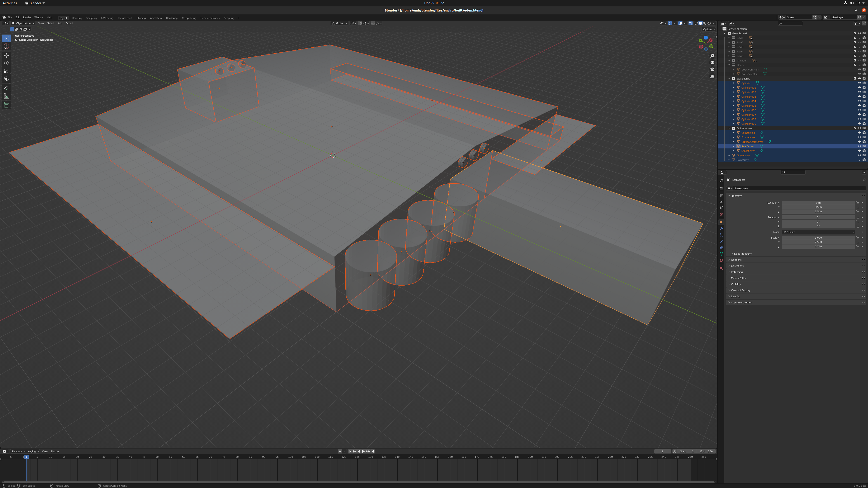This screenshot has width=868, height=488.
Task: Expand the Delta Transform subpanel
Action: click(x=743, y=253)
